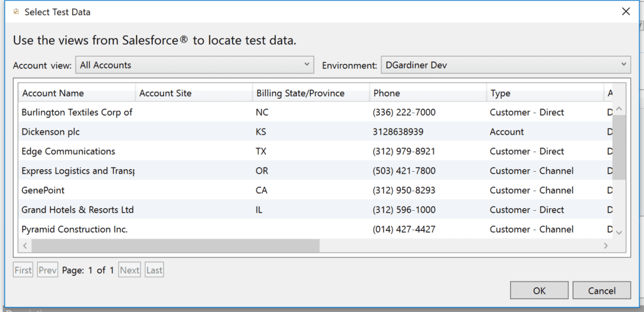This screenshot has width=644, height=312.
Task: Click the Cancel button
Action: (x=601, y=291)
